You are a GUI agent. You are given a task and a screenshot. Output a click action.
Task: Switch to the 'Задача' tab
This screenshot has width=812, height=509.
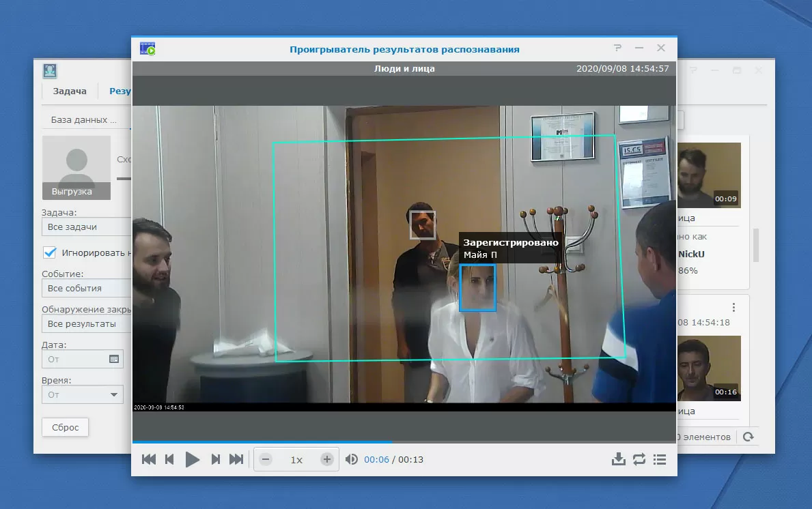pyautogui.click(x=70, y=91)
